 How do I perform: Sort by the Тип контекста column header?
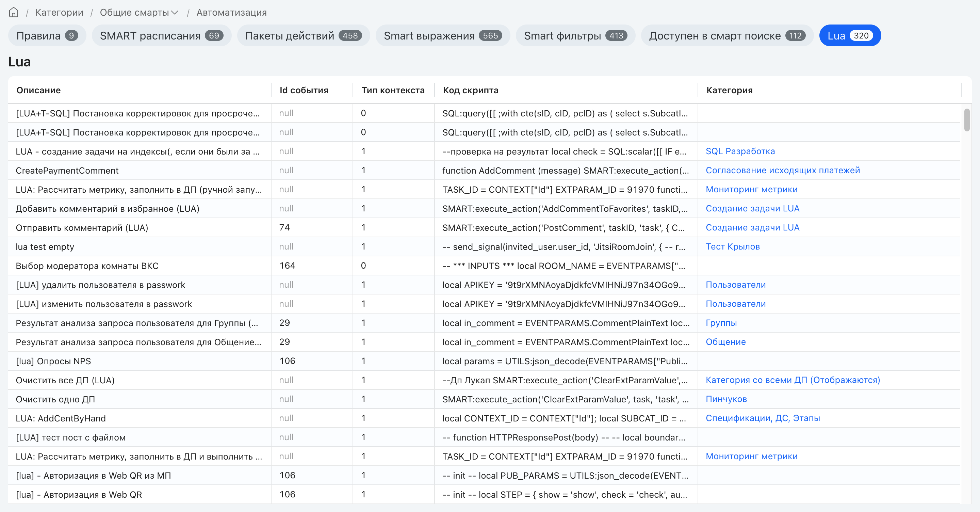click(x=393, y=90)
